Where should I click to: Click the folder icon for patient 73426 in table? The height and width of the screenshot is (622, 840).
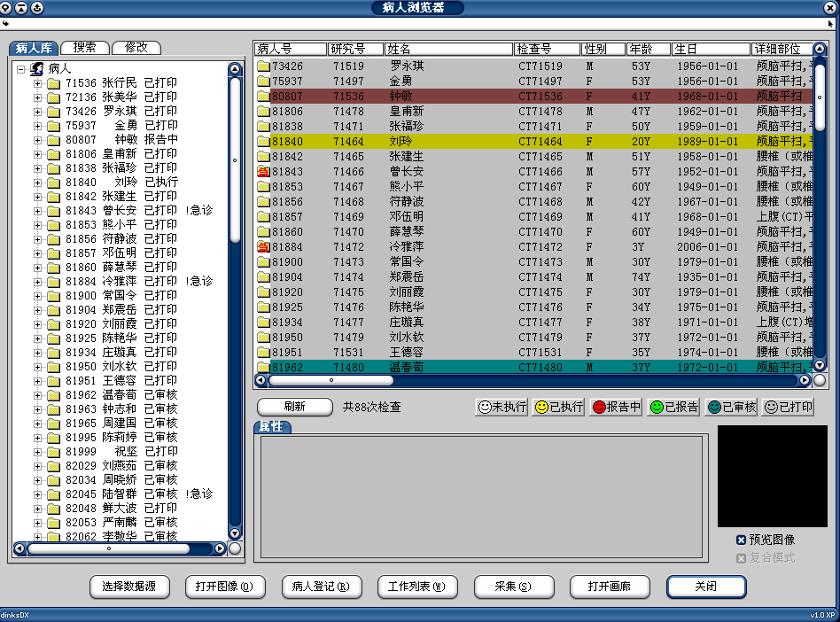coord(263,66)
